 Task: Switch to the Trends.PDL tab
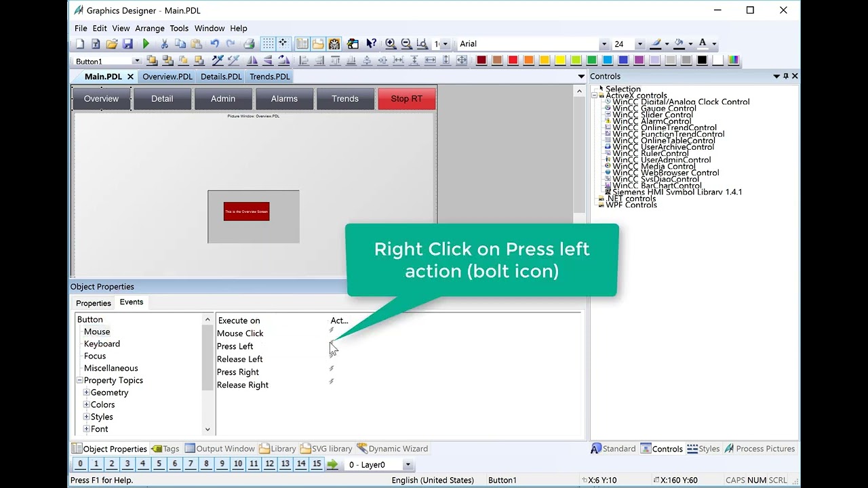coord(270,77)
